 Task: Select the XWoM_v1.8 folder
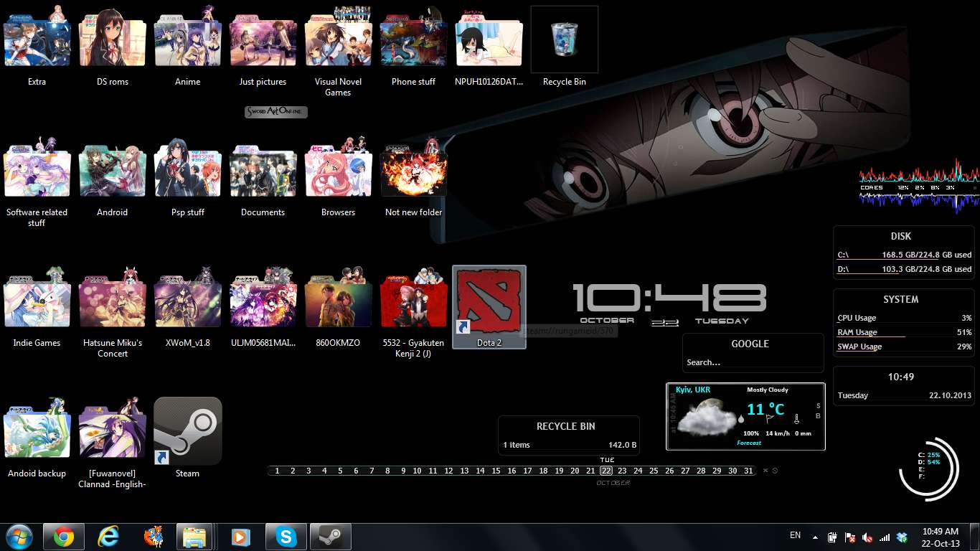click(188, 297)
